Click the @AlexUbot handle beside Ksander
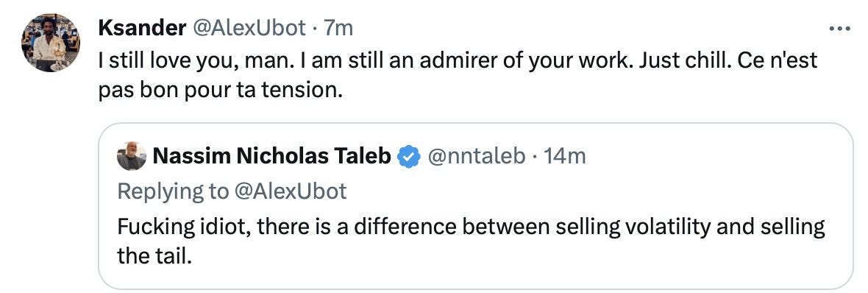868x293 pixels. click(249, 28)
